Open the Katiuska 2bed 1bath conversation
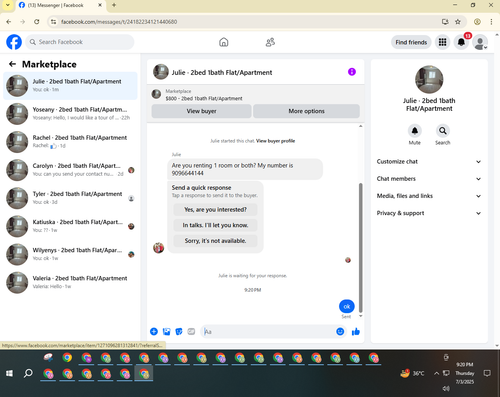500x397 pixels. coord(70,226)
